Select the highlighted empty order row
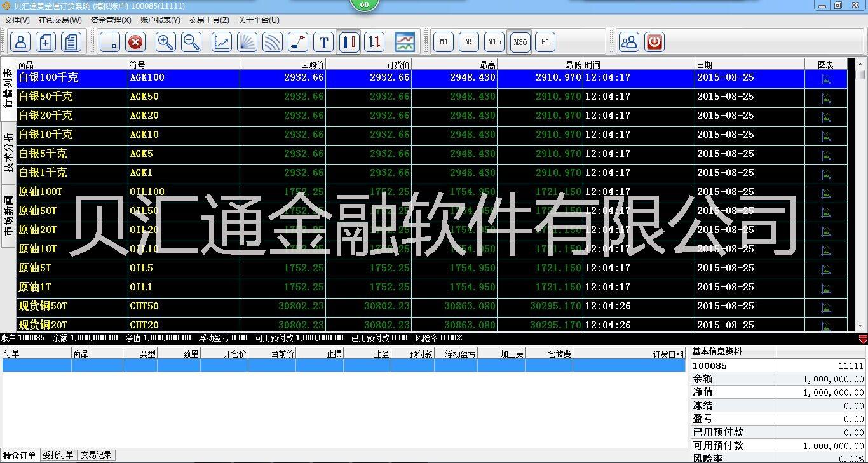Image resolution: width=868 pixels, height=463 pixels. coord(344,365)
